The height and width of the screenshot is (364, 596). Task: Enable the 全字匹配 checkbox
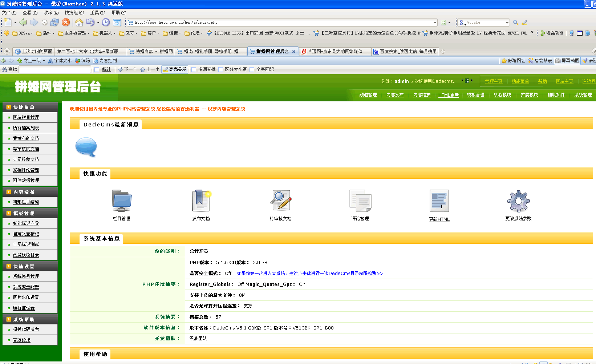click(252, 69)
